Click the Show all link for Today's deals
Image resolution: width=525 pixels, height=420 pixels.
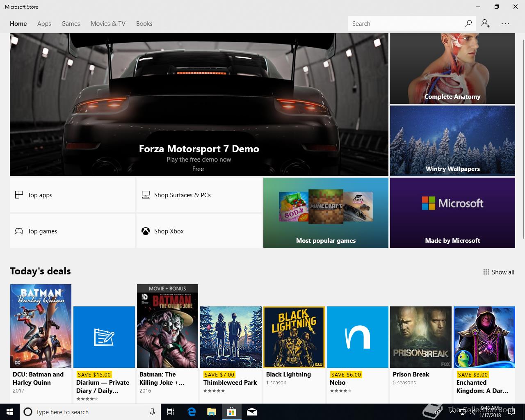click(x=499, y=272)
